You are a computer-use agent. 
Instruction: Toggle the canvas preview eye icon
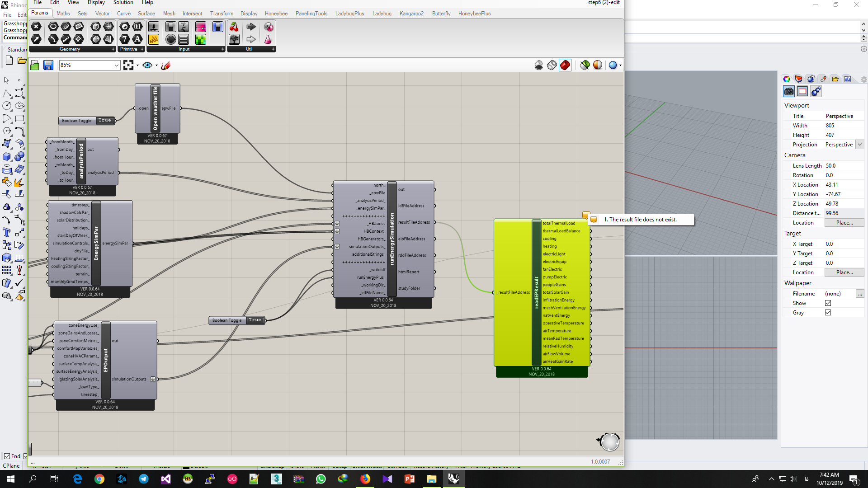point(147,65)
